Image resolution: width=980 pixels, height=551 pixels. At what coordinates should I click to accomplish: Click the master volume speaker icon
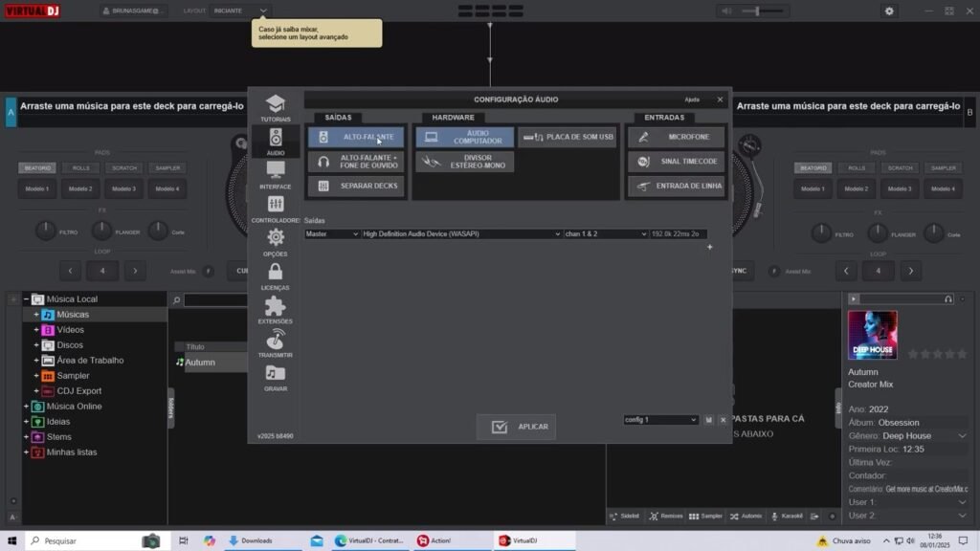[x=726, y=11]
